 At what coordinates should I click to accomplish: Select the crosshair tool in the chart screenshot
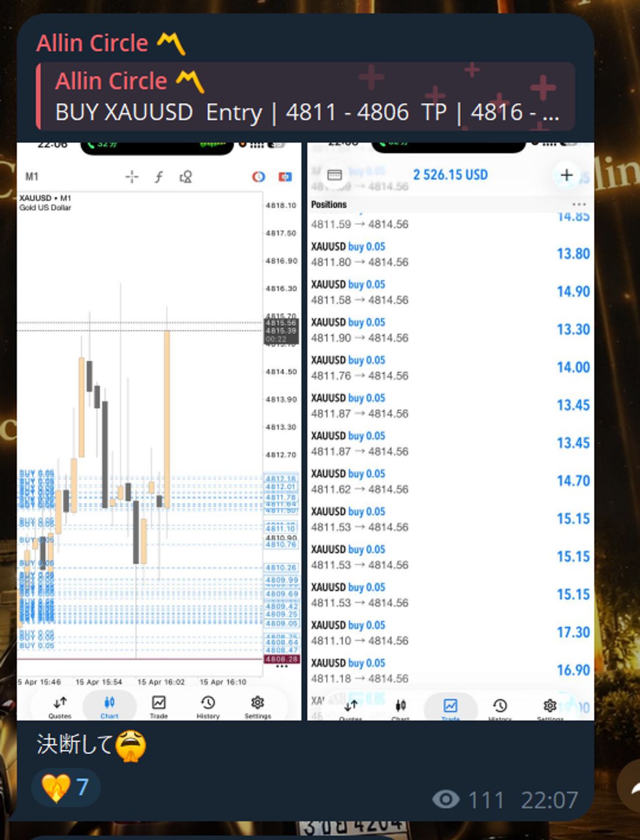[x=132, y=177]
